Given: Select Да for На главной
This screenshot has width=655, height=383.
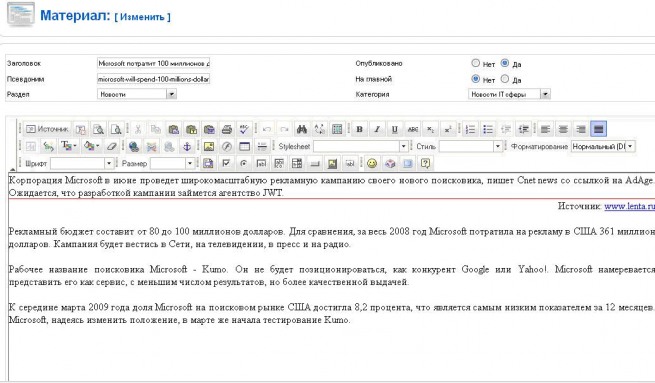Looking at the screenshot, I should point(505,79).
